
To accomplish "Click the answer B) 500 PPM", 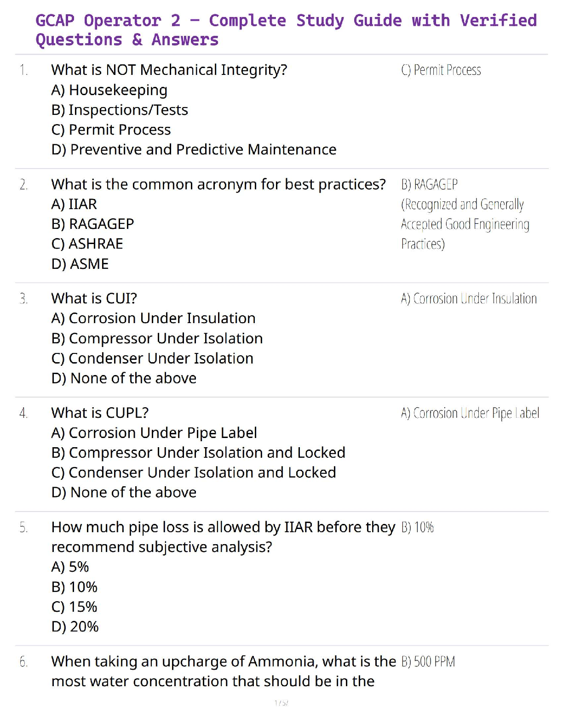I will click(428, 662).
